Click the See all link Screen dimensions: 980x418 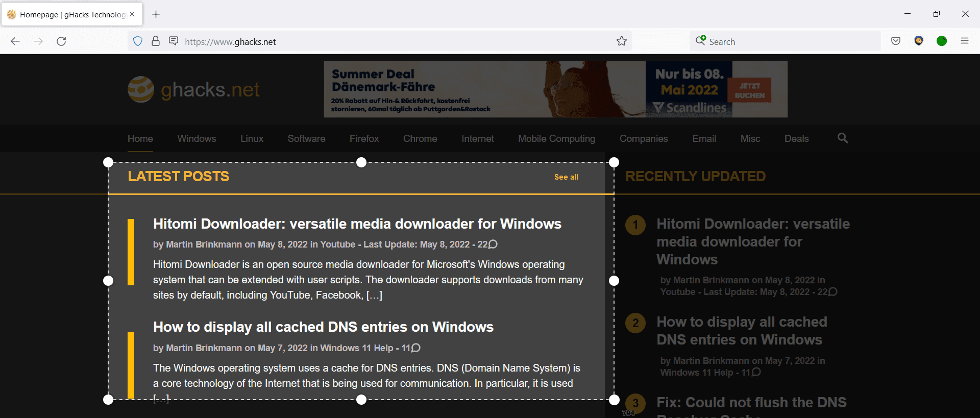coord(566,177)
